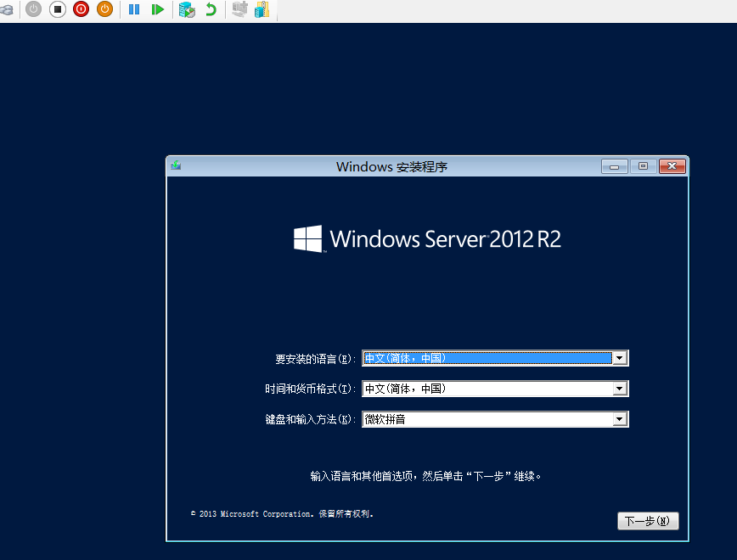Image resolution: width=737 pixels, height=560 pixels.
Task: Click the orange Save state power icon
Action: tap(104, 9)
